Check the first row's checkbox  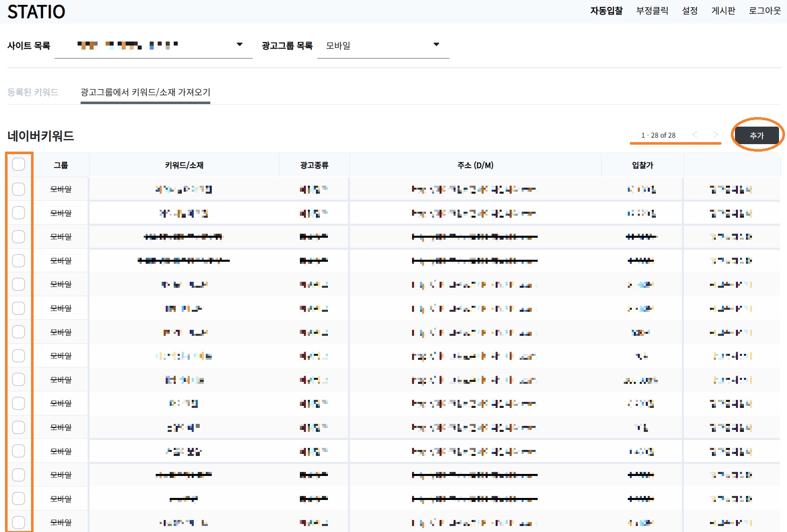[19, 189]
